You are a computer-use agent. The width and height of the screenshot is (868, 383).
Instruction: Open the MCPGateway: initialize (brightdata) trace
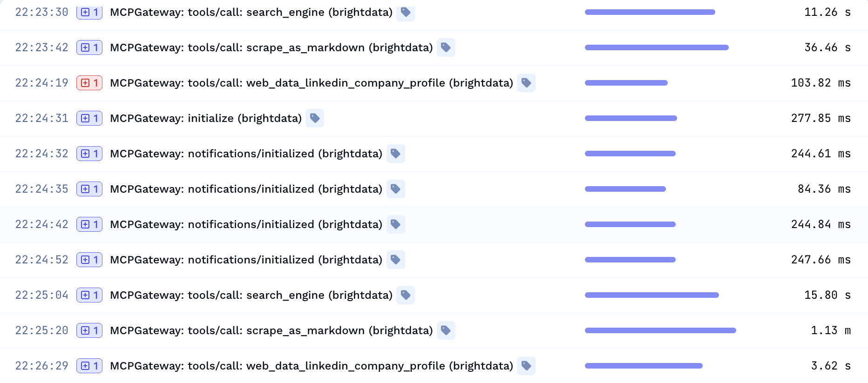[206, 118]
